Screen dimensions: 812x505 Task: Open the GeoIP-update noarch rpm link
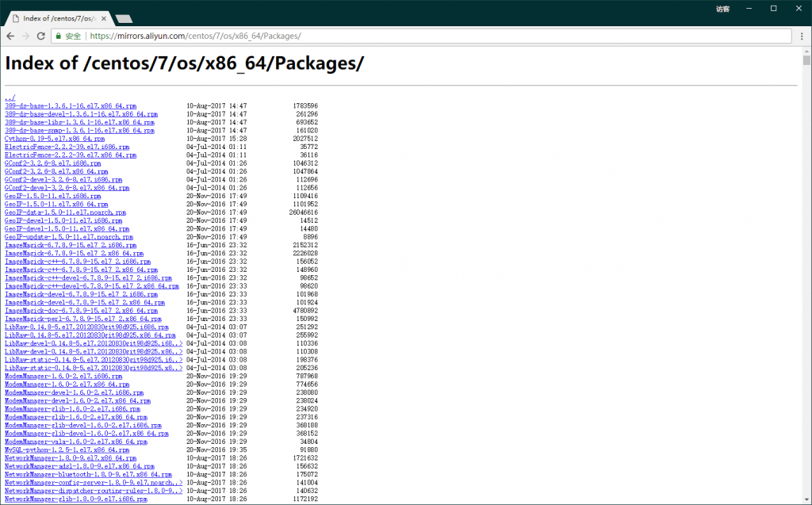point(69,237)
